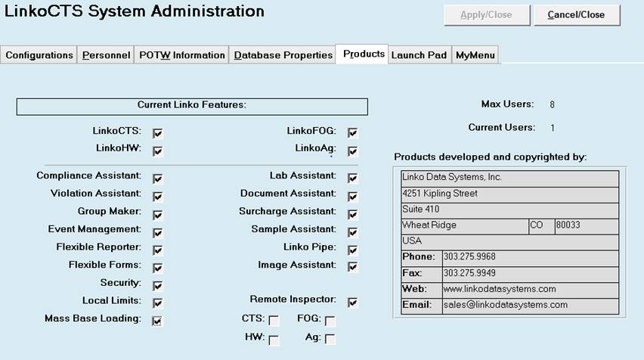Toggle the Event Management checkbox
The width and height of the screenshot is (644, 360).
click(x=158, y=233)
